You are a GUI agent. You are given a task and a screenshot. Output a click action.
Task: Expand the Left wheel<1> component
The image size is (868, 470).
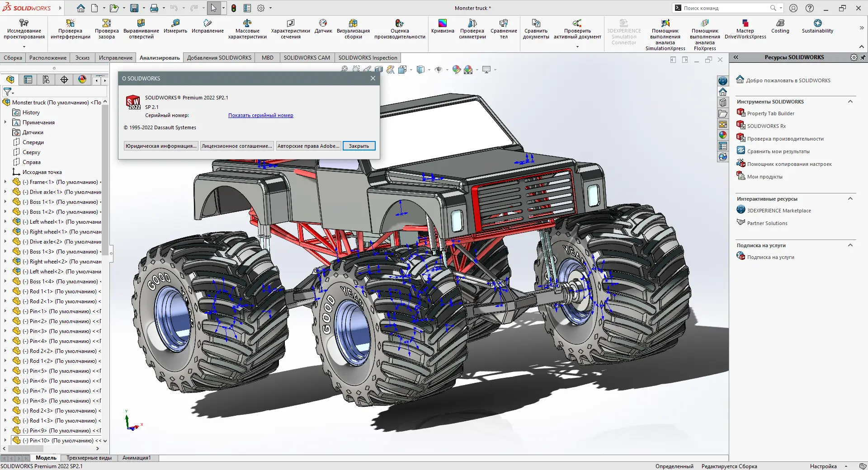coord(5,221)
